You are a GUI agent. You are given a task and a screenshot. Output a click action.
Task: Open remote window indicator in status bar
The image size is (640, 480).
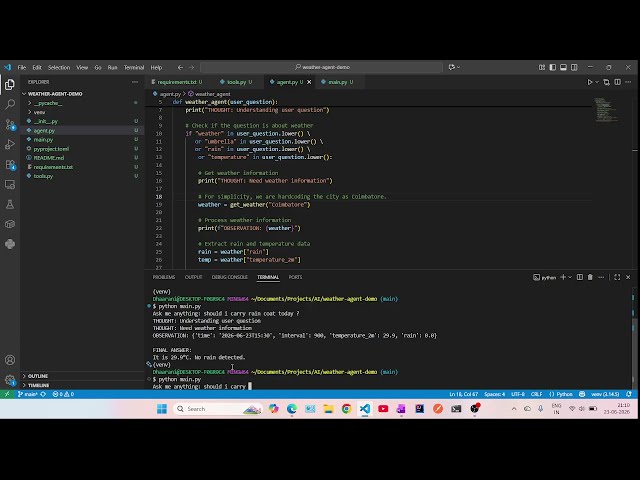pos(7,394)
